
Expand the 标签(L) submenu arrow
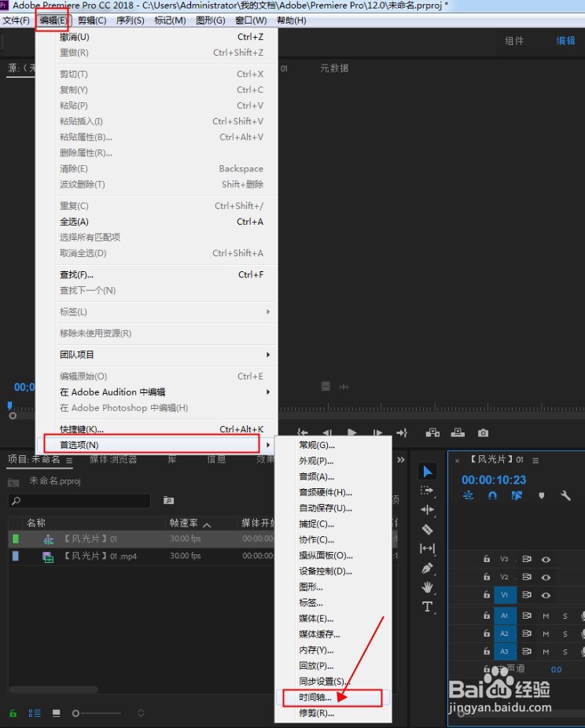[x=268, y=311]
